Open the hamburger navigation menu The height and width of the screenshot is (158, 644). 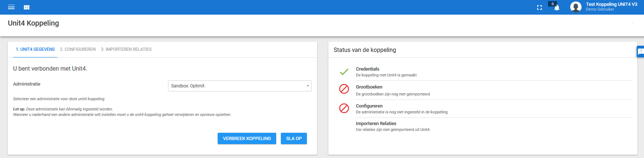(11, 7)
